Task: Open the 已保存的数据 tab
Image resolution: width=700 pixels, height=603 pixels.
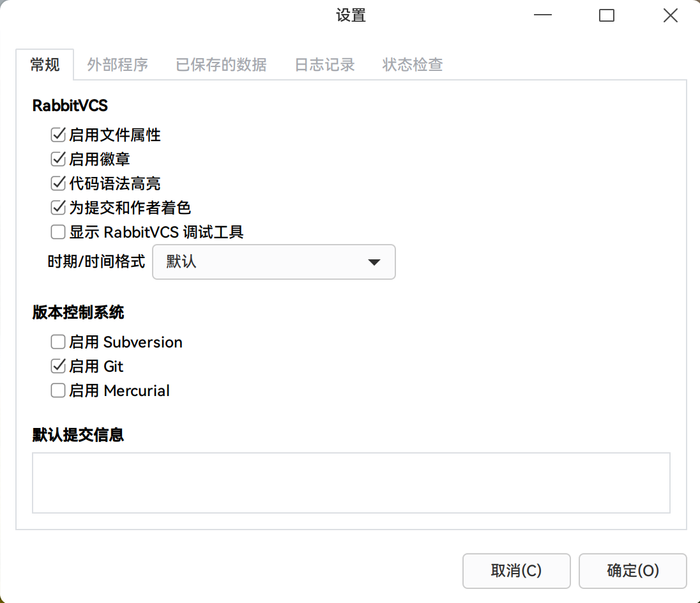Action: click(220, 65)
